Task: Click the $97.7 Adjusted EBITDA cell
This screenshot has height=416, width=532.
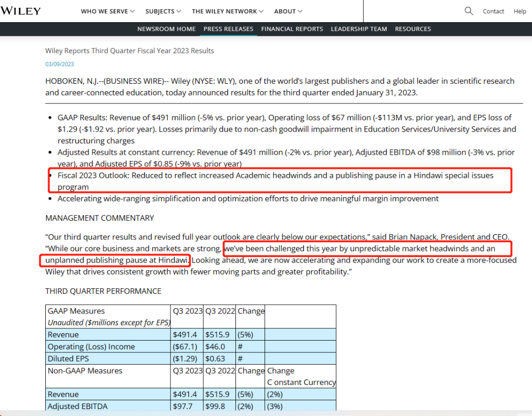Action: coord(187,406)
